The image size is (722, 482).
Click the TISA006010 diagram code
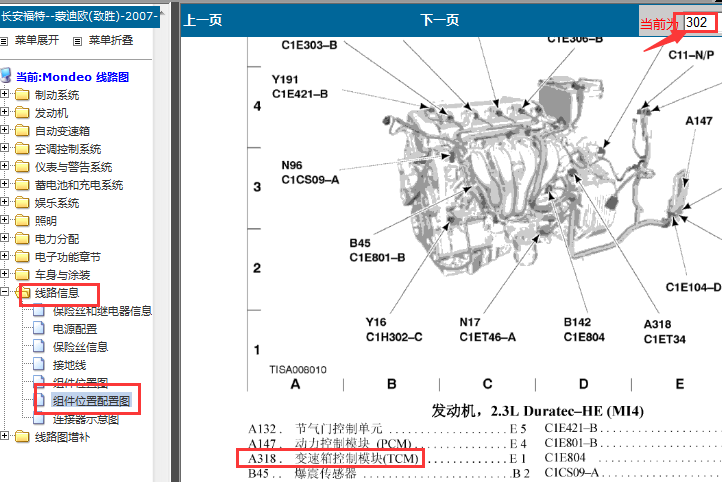tap(298, 369)
